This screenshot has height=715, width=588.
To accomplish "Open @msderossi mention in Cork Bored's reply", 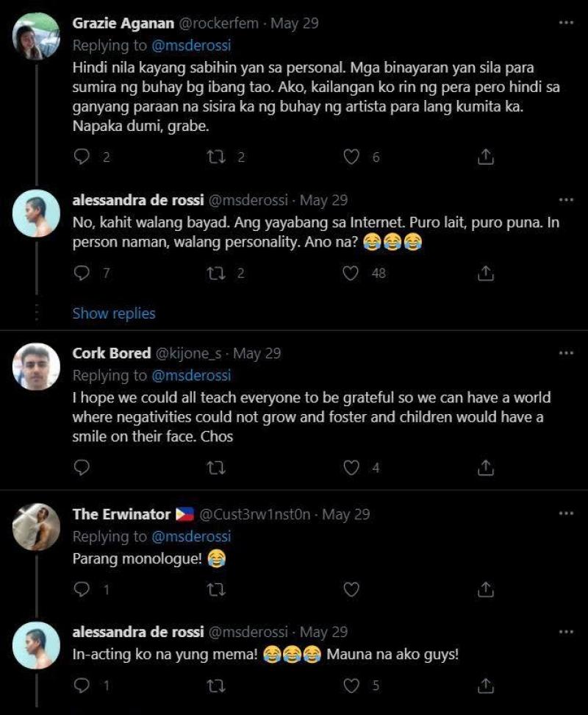I will tap(191, 375).
